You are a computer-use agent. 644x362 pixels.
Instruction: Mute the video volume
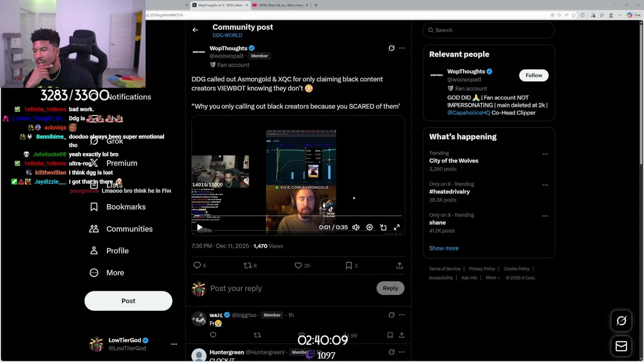pyautogui.click(x=356, y=227)
